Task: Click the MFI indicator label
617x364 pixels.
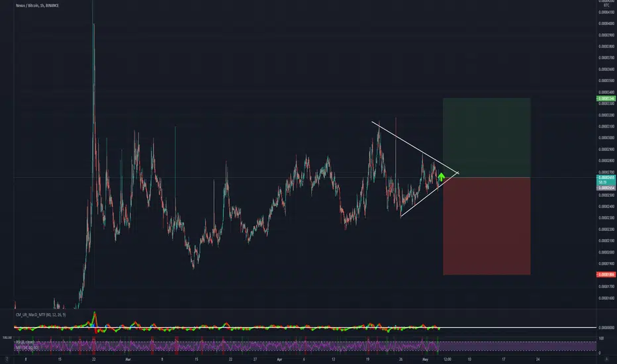Action: tap(26, 347)
